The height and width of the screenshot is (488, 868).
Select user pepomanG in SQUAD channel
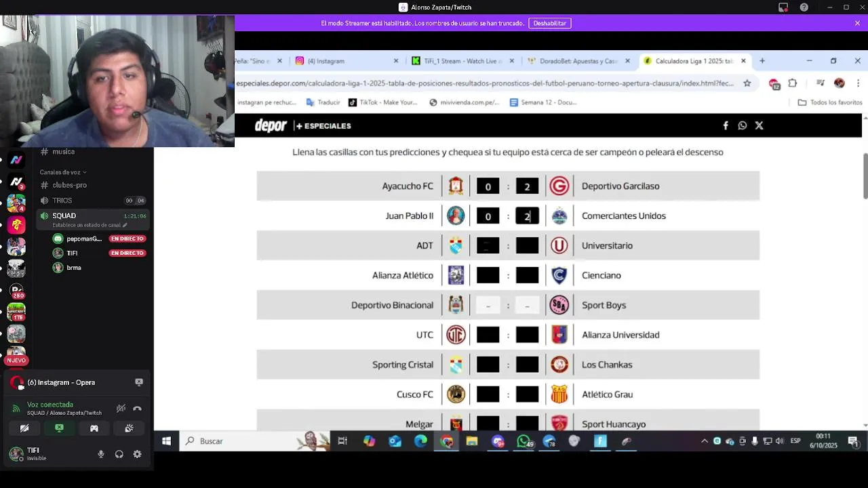coord(84,239)
